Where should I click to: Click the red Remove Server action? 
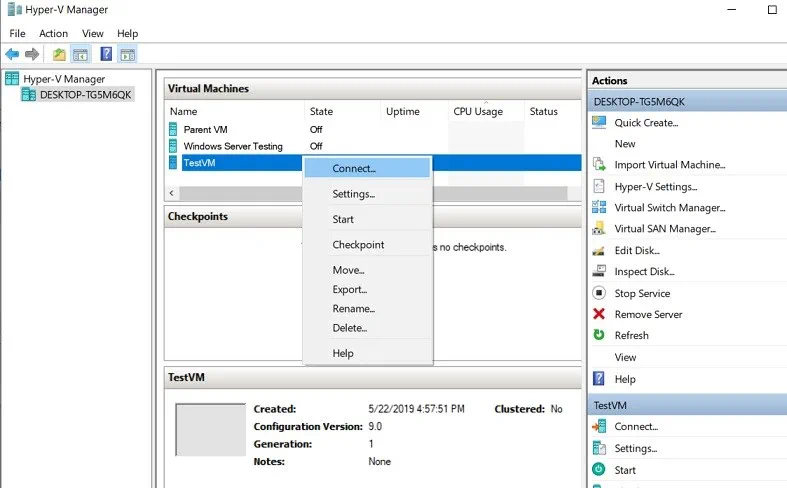[x=648, y=315]
